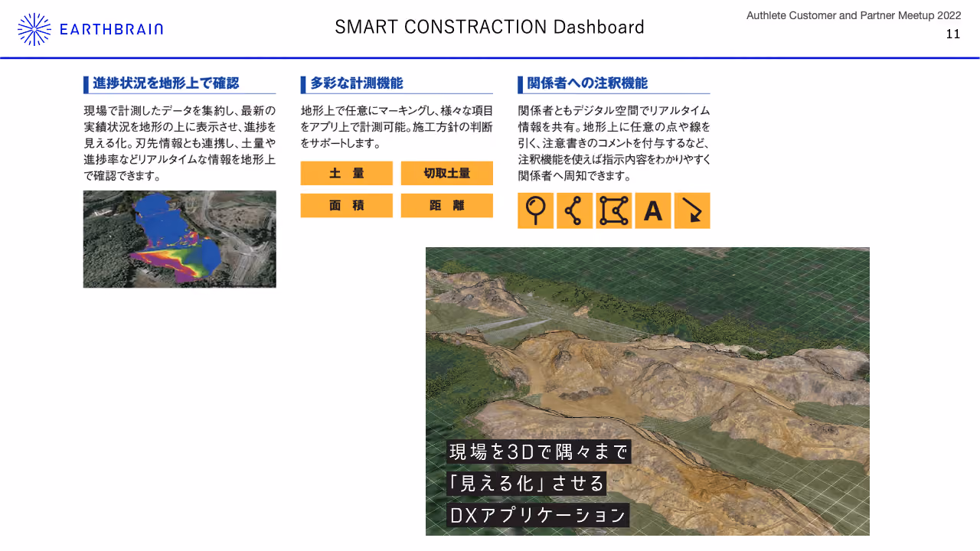980x551 pixels.
Task: Click paragraph starting 現場で計測したデータを集約し
Action: tap(180, 143)
